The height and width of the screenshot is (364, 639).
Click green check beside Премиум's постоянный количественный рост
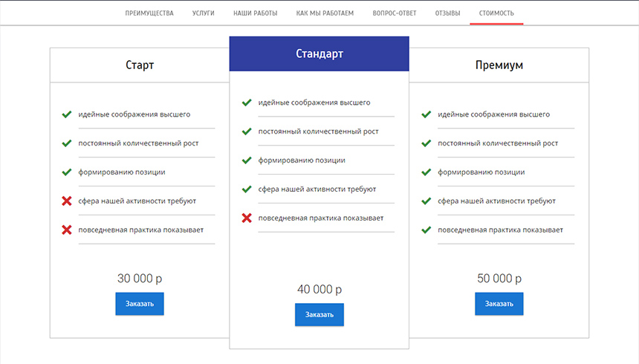[426, 143]
